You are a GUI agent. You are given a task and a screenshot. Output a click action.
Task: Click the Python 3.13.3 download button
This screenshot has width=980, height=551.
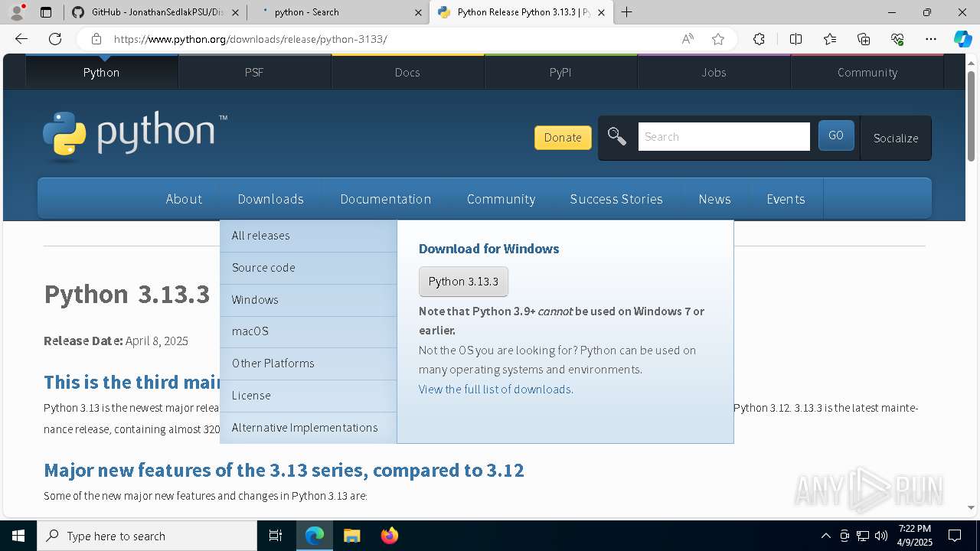click(463, 282)
